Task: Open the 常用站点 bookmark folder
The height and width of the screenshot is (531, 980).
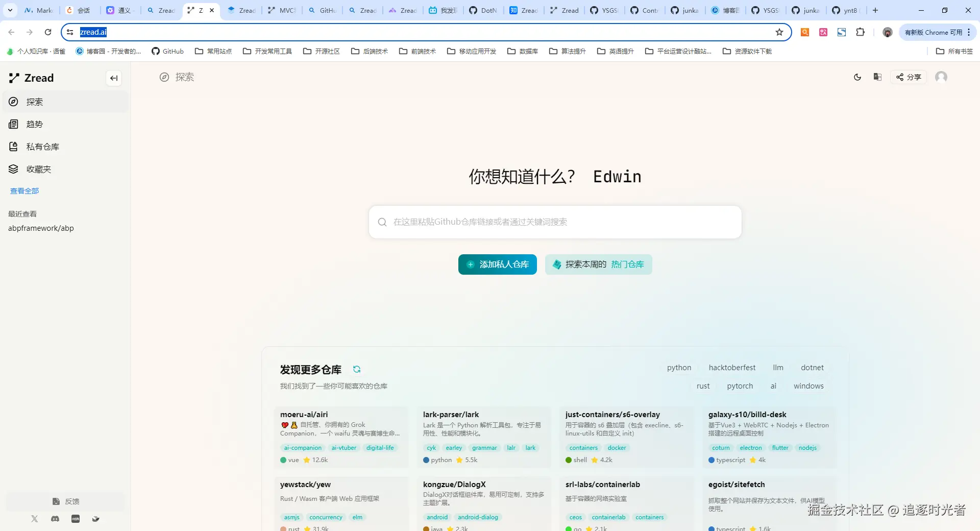Action: click(x=213, y=51)
